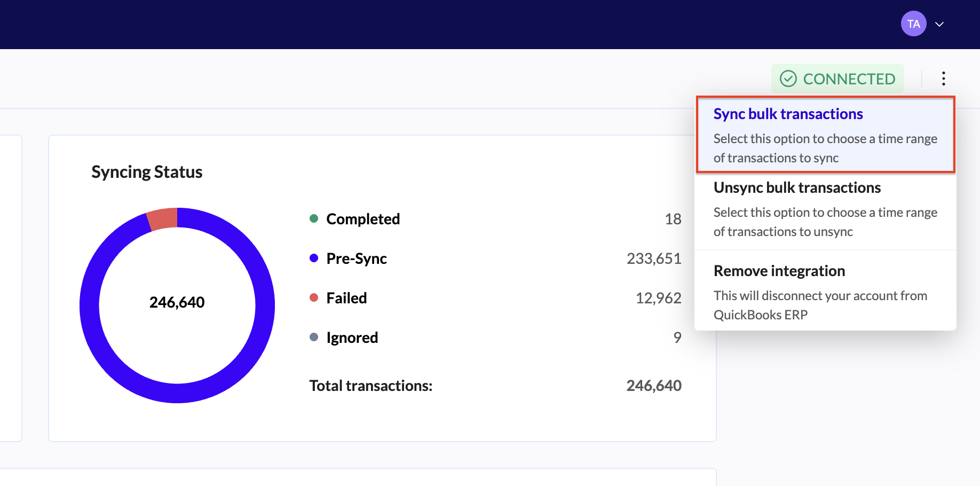Click the 246,640 total in donut center
980x486 pixels.
177,302
